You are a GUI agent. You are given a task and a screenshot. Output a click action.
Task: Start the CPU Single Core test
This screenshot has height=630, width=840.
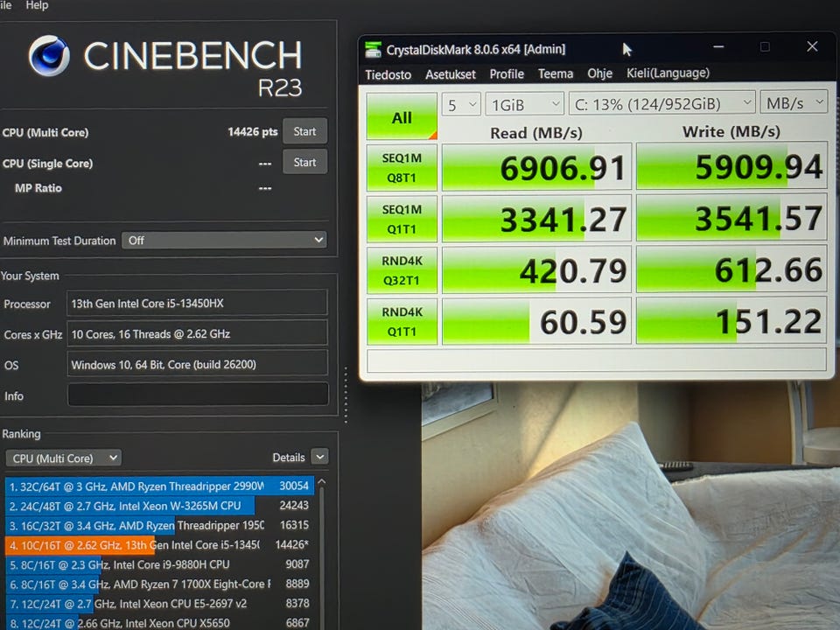pos(304,163)
